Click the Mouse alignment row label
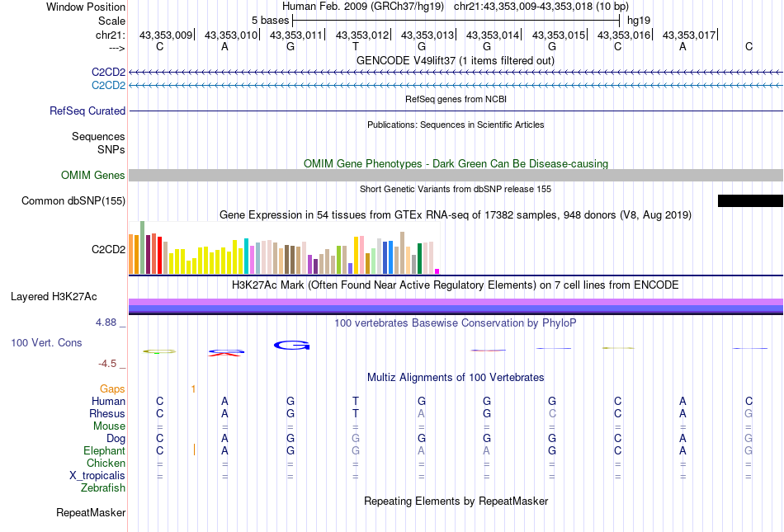Image resolution: width=784 pixels, height=532 pixels. point(109,426)
